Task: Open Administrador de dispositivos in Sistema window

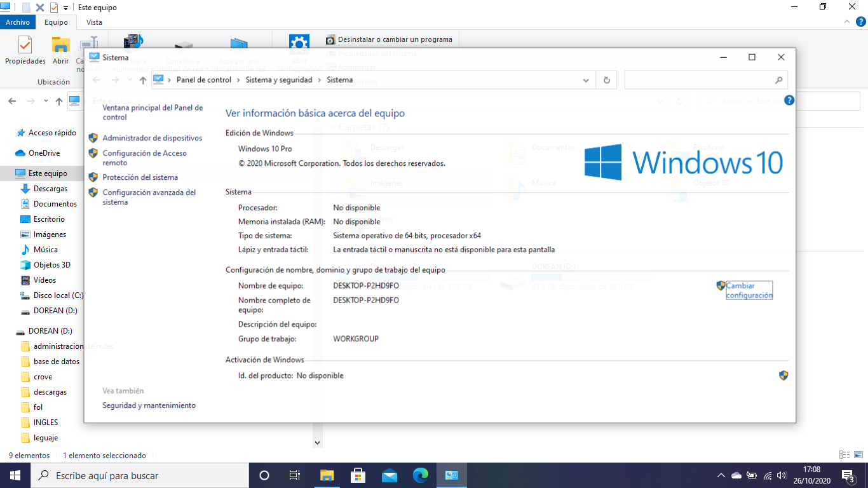Action: [152, 138]
